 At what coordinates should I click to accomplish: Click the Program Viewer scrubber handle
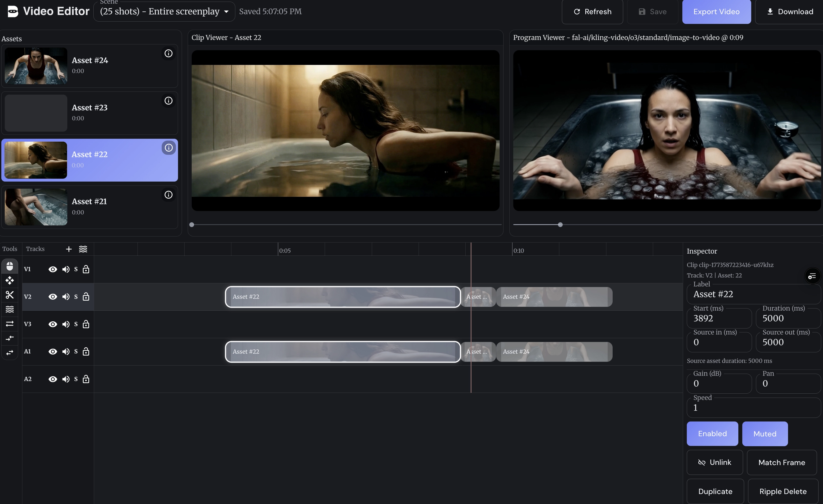coord(560,225)
